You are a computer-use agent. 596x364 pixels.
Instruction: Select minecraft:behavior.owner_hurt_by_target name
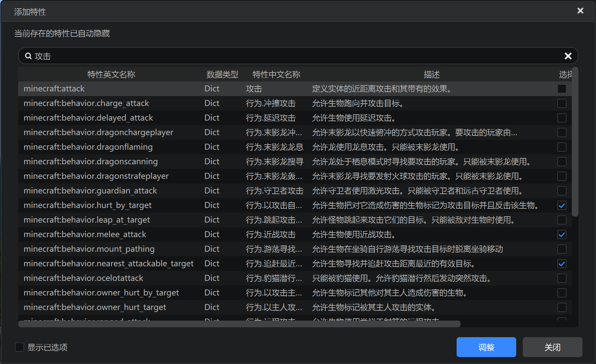[x=101, y=293]
